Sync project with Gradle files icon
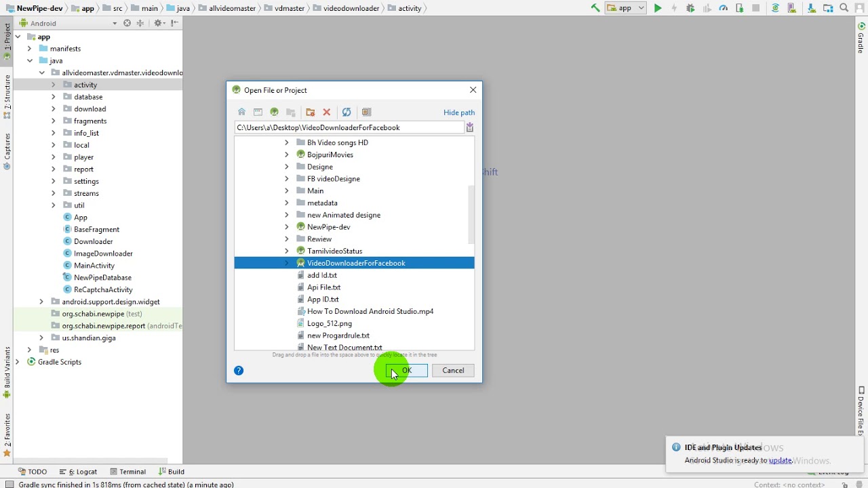Screen dimensions: 868x488 [x=776, y=8]
